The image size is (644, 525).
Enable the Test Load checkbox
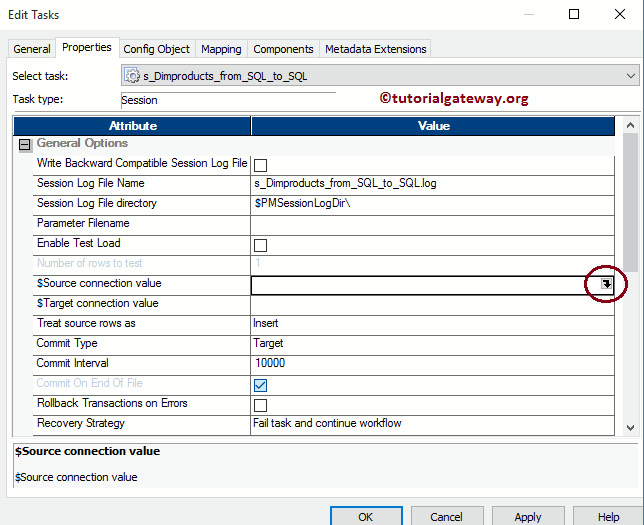(260, 245)
